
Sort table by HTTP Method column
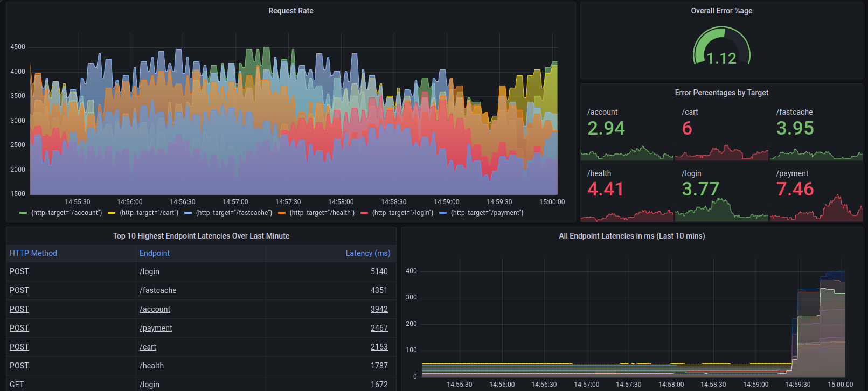[33, 253]
